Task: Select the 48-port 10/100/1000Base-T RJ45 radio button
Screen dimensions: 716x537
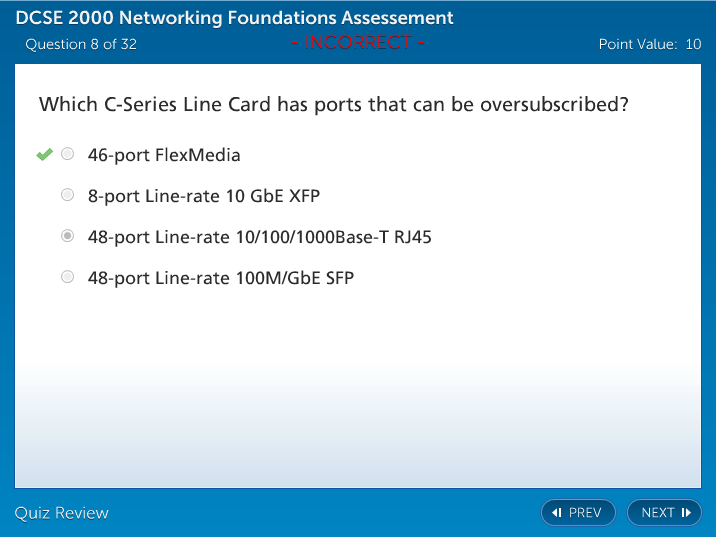Action: click(68, 236)
